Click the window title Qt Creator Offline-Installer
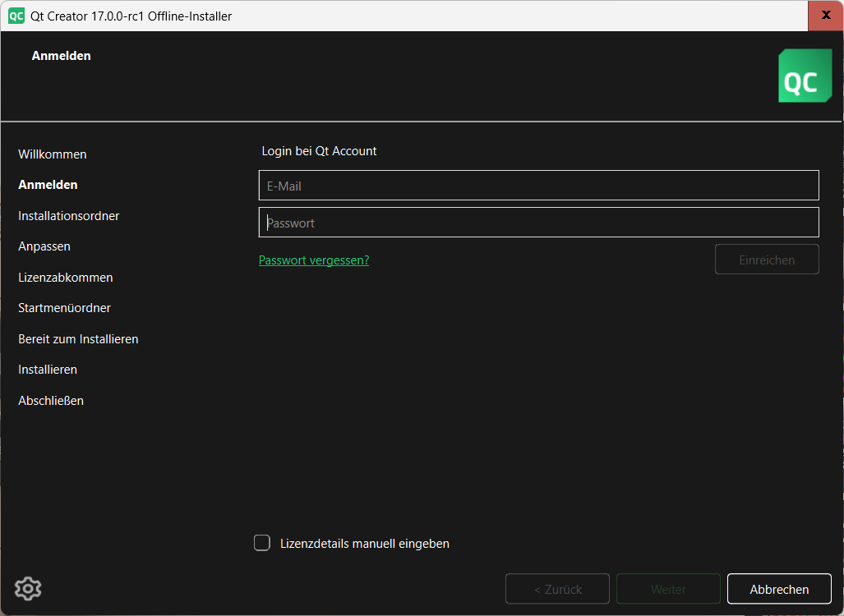Screen dimensions: 844x616 coord(131,16)
